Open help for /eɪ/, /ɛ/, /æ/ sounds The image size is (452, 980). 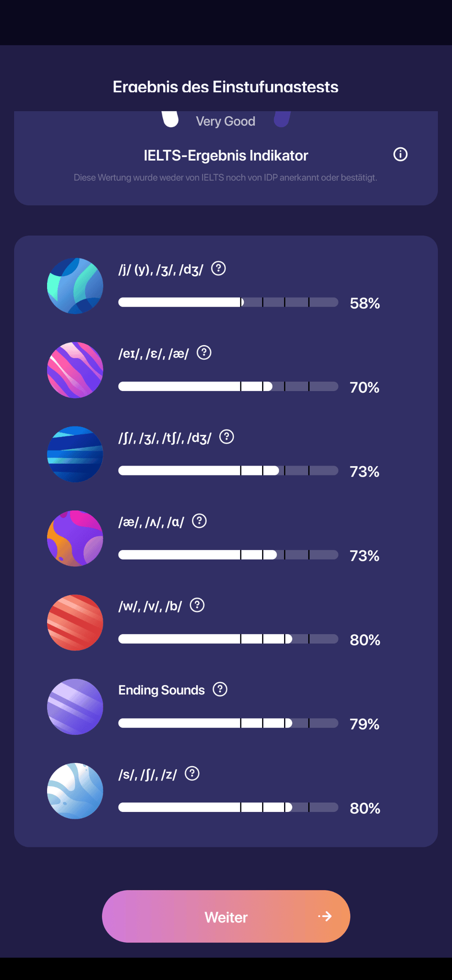(204, 353)
